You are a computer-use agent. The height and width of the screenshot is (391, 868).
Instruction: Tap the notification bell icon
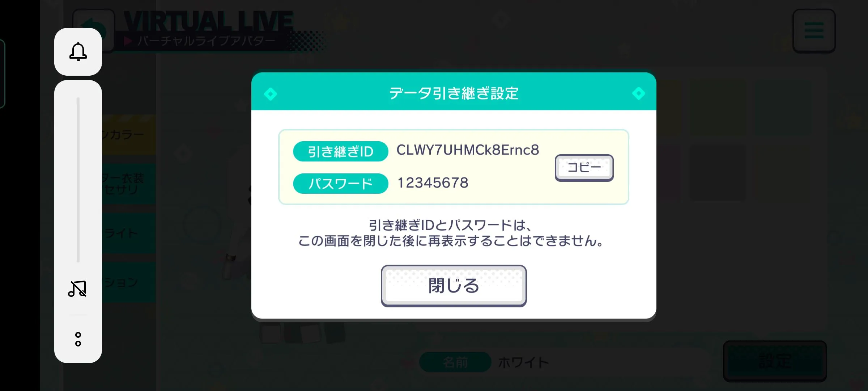(x=78, y=52)
